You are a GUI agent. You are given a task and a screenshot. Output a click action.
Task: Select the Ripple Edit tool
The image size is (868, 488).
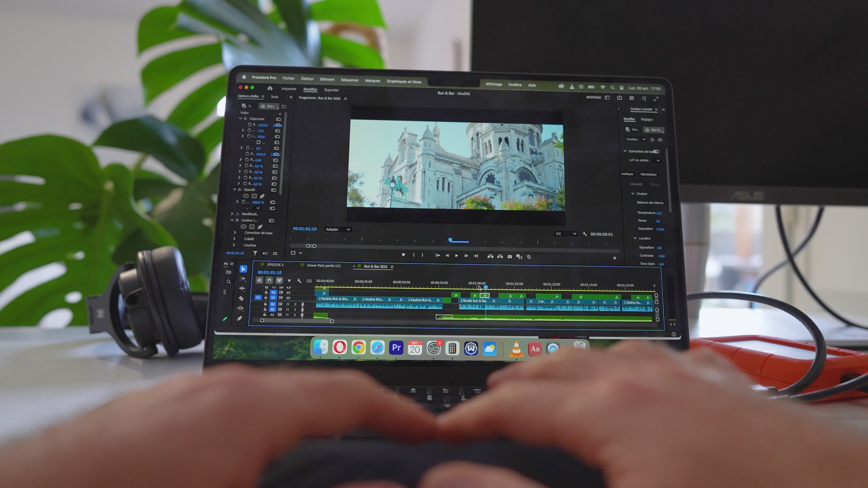pyautogui.click(x=242, y=289)
